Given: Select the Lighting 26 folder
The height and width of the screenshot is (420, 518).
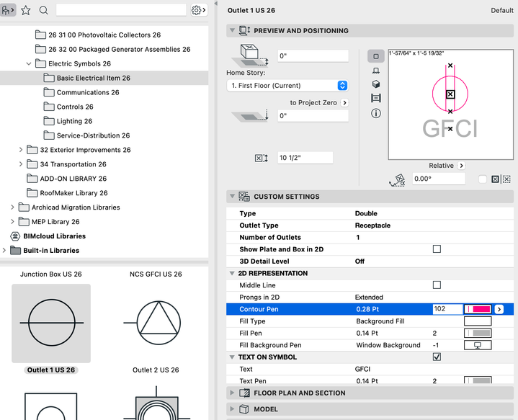Looking at the screenshot, I should click(74, 121).
